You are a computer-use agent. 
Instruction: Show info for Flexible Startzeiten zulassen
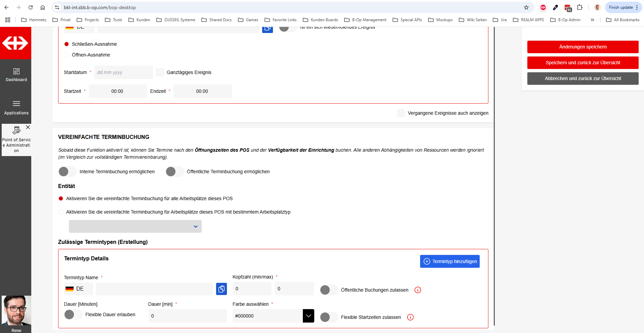click(410, 317)
